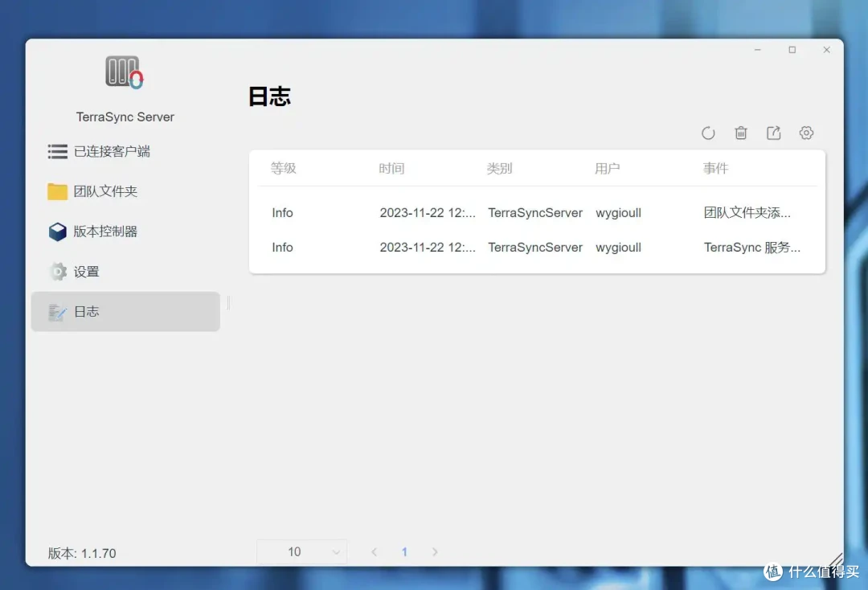Screen dimensions: 868x590
Task: Close the TerraSync Server window
Action: pyautogui.click(x=826, y=50)
